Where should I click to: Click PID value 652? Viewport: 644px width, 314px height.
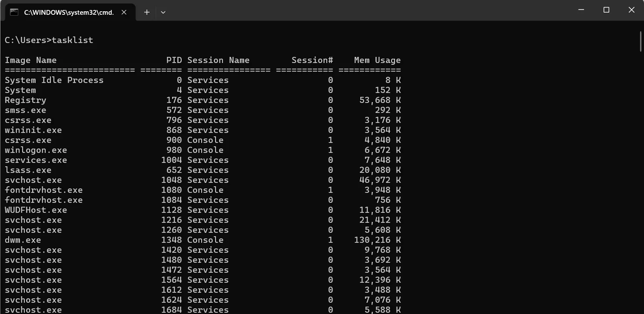pos(174,170)
